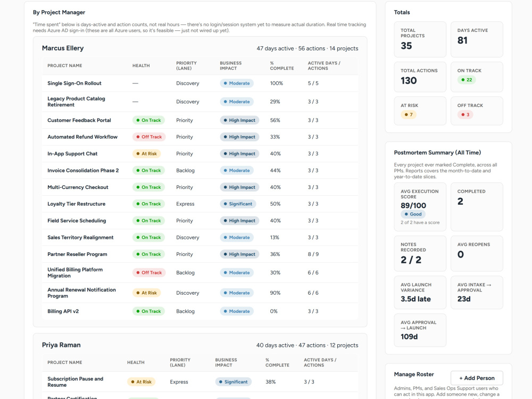Open Annual Renewal Notification Program project
The image size is (532, 399).
click(81, 293)
